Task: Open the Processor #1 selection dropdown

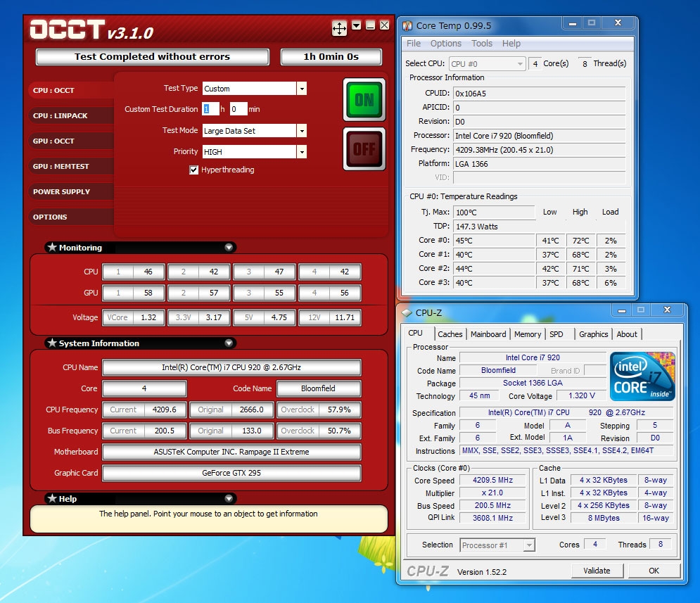Action: pos(497,545)
